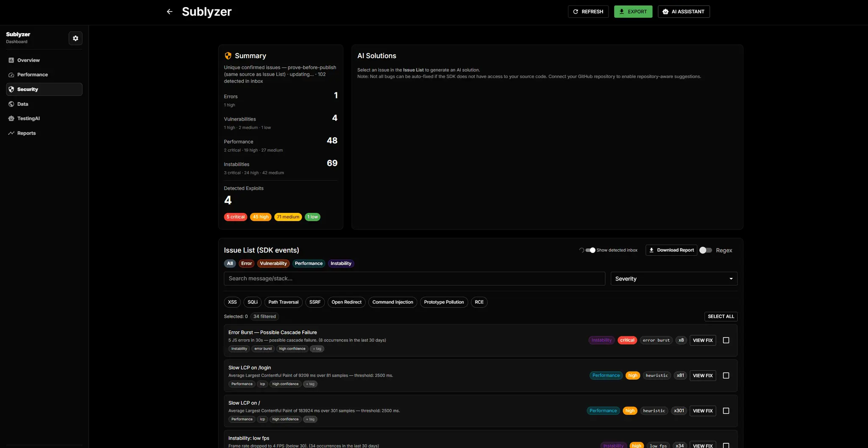Click VIEW FIX for Slow LCP on /login

(703, 375)
